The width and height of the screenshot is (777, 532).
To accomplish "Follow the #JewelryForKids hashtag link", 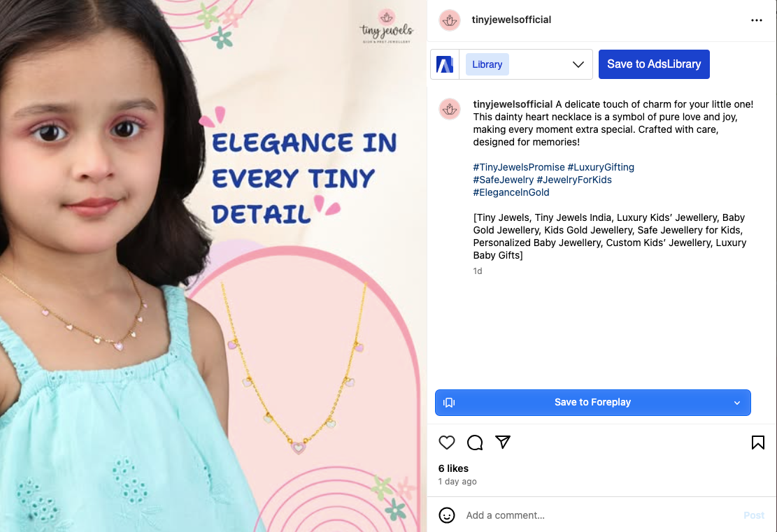I will click(x=574, y=180).
